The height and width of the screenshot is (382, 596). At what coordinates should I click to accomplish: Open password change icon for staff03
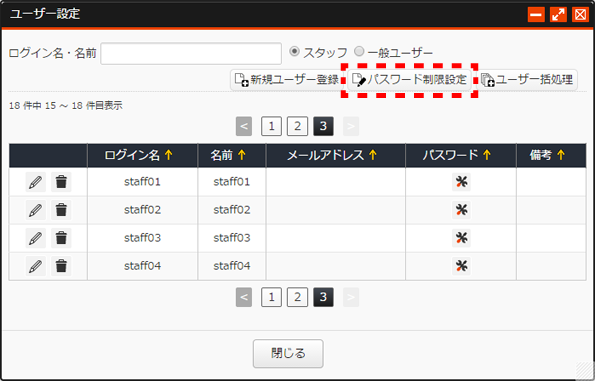click(461, 238)
